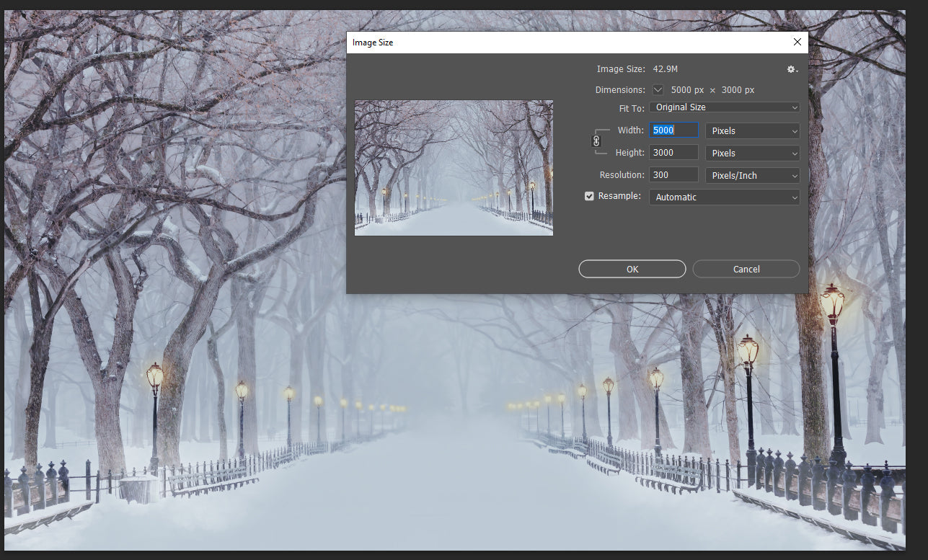Click the 'Height:' label
The image size is (928, 560).
tap(629, 153)
